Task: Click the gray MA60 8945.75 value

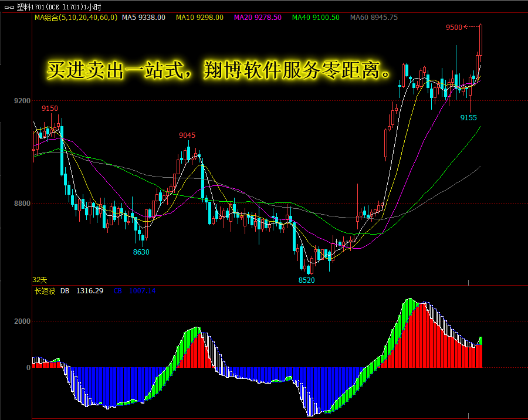Action: pyautogui.click(x=374, y=18)
